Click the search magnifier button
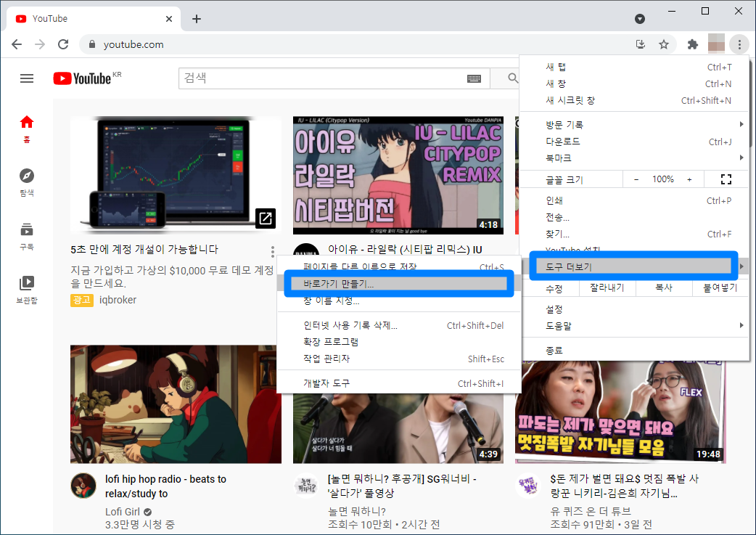The image size is (756, 535). [x=512, y=78]
